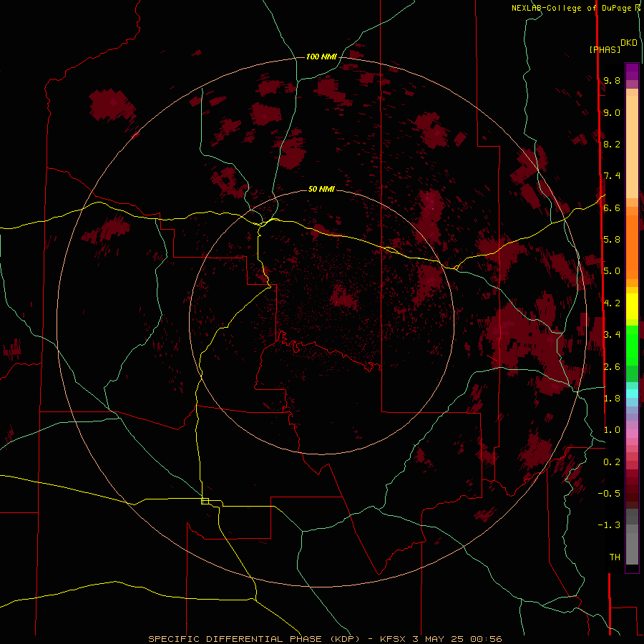Viewport: 644px width, 644px height.
Task: Select the "TH" threshold label on the legend
Action: (x=615, y=557)
